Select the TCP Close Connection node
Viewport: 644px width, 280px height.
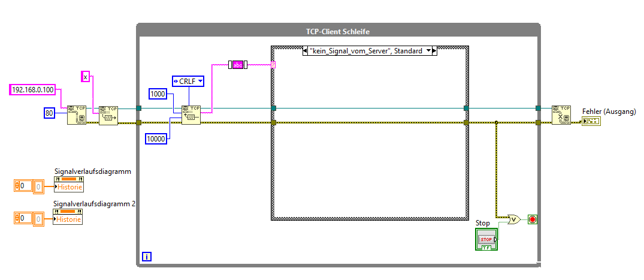coord(561,115)
